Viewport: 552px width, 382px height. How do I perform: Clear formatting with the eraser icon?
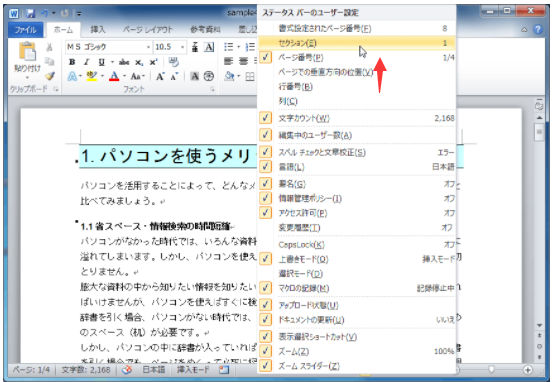tap(174, 62)
